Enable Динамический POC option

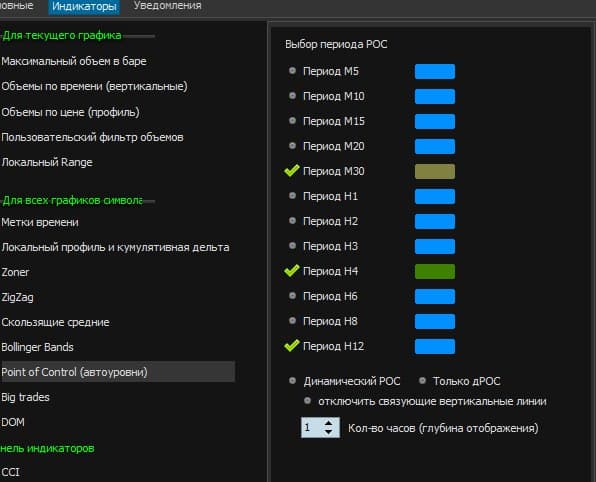(292, 381)
